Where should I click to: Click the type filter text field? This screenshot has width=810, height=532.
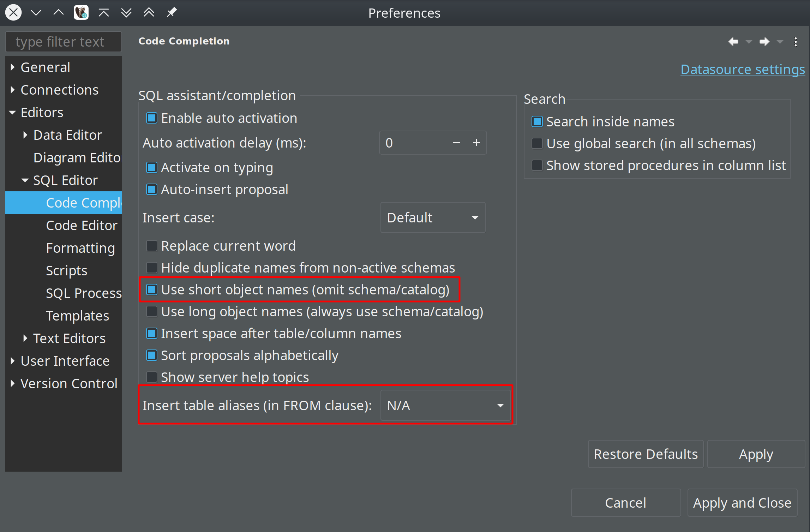point(64,41)
